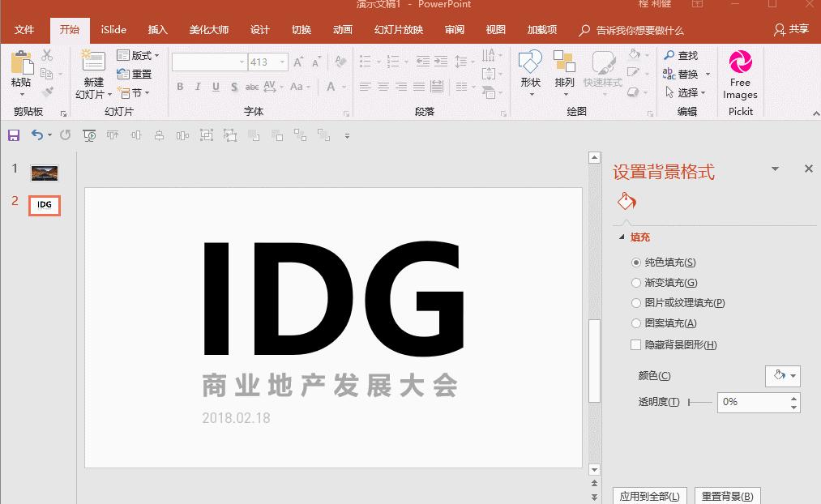Viewport: 821px width, 504px height.
Task: Switch to the iSlide ribbon tab
Action: click(113, 29)
